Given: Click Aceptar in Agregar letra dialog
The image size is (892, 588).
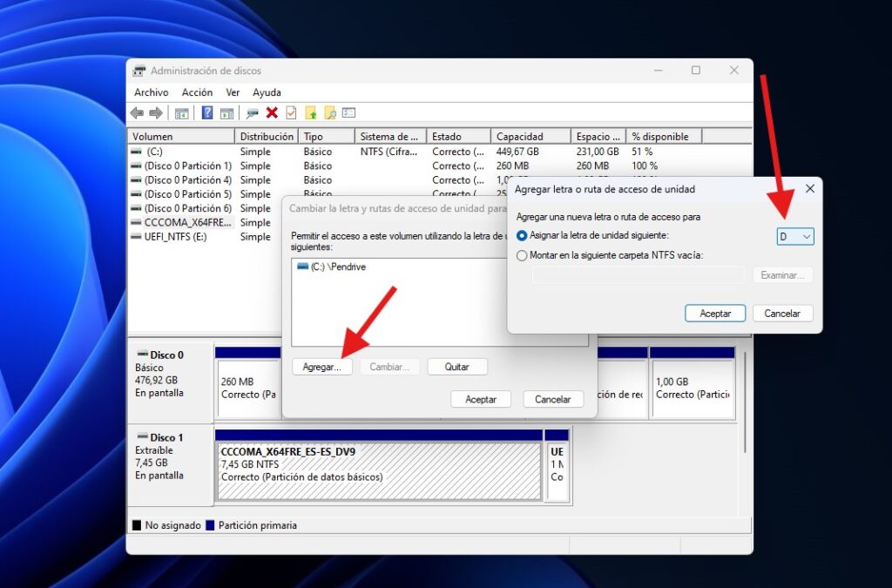Looking at the screenshot, I should tap(715, 314).
